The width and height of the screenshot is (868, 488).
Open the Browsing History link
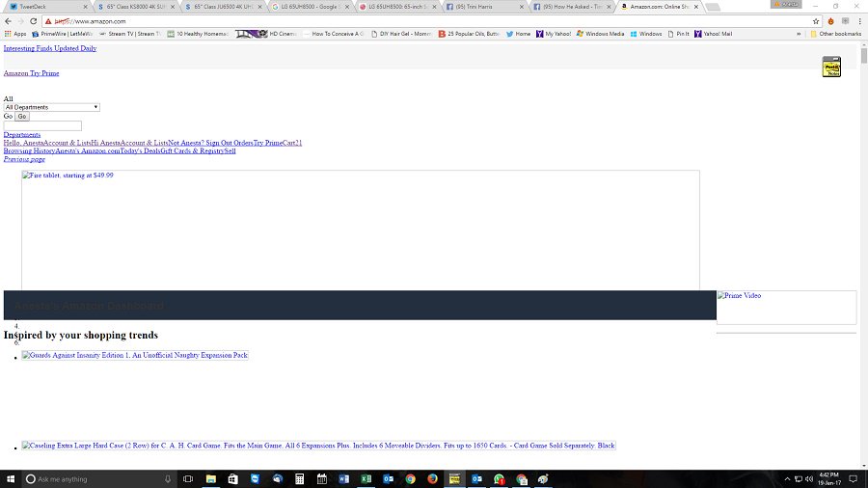point(29,151)
